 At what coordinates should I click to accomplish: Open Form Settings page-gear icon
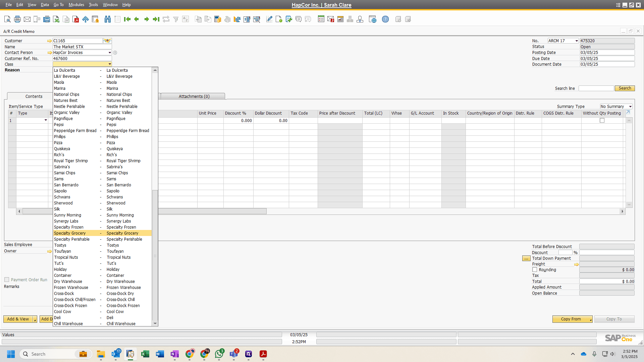click(279, 19)
